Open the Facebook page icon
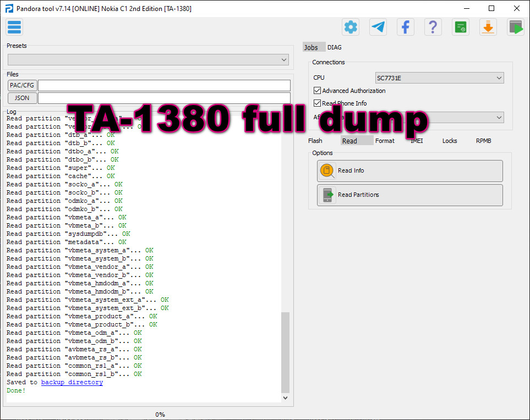Viewport: 530px width, 420px height. [x=405, y=27]
